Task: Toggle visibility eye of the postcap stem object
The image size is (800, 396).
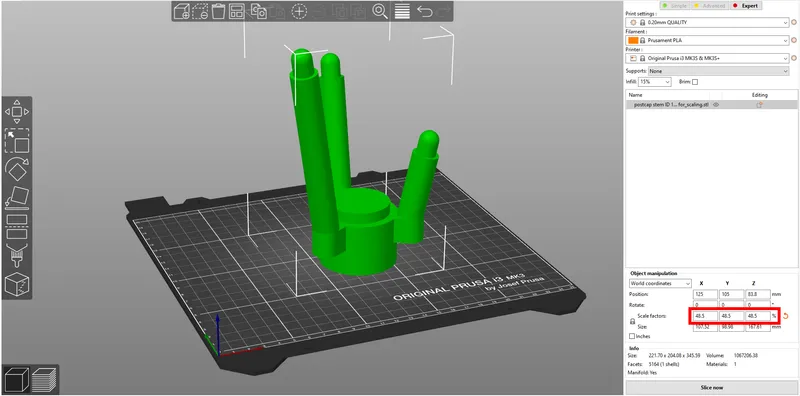Action: click(x=716, y=104)
